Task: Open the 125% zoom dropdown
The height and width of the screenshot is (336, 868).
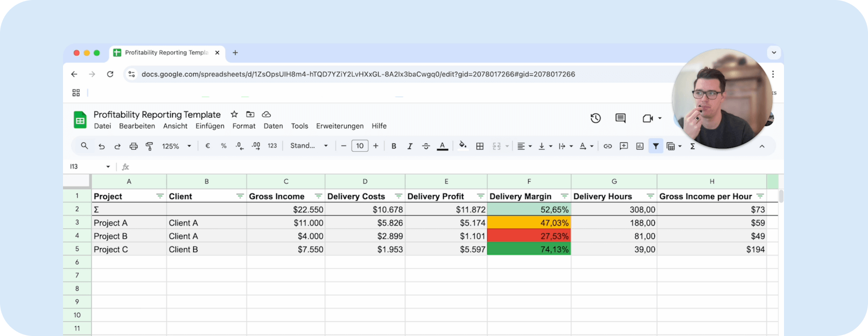Action: [176, 146]
